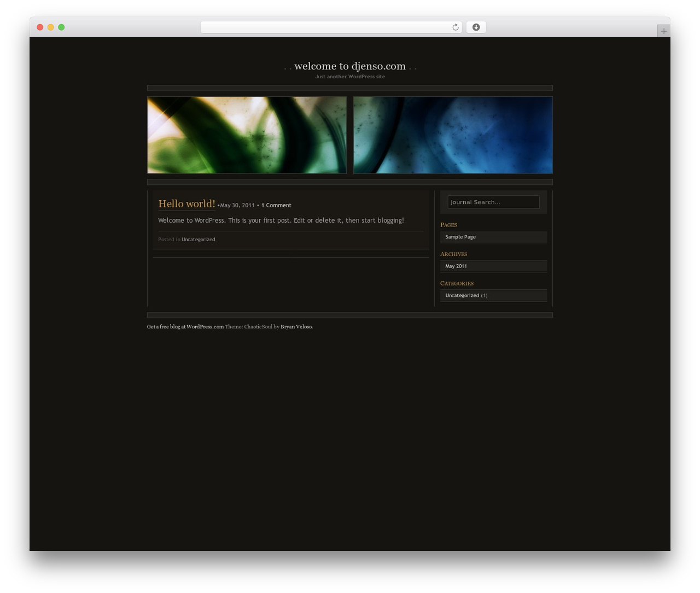Image resolution: width=700 pixels, height=593 pixels.
Task: Click the 'May 30, 2011' post date
Action: tap(237, 205)
